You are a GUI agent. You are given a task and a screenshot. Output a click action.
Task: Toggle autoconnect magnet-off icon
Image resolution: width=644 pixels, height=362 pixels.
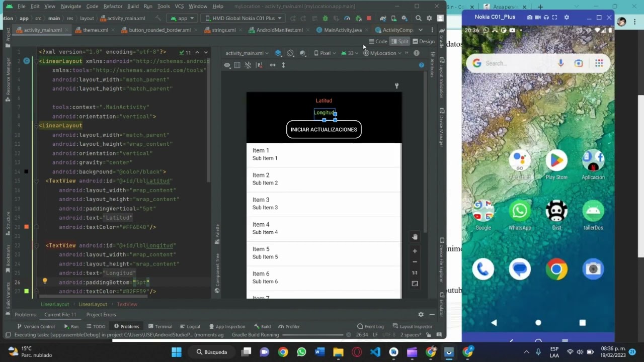(x=248, y=65)
